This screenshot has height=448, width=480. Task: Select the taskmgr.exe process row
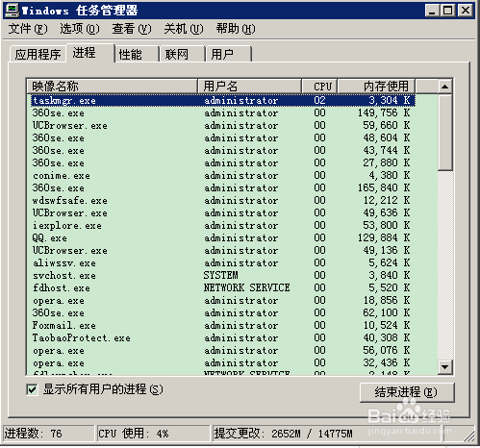pyautogui.click(x=223, y=100)
